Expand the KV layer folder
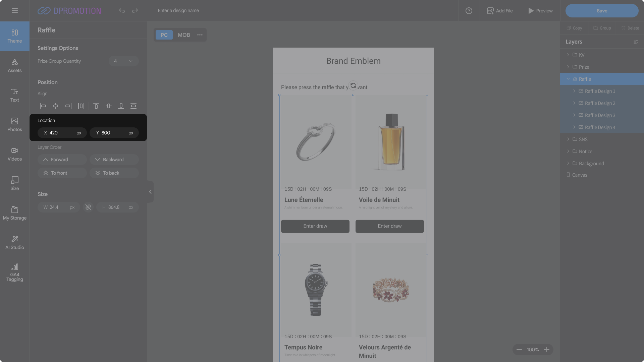Screen dimensions: 644x362 (x=568, y=55)
